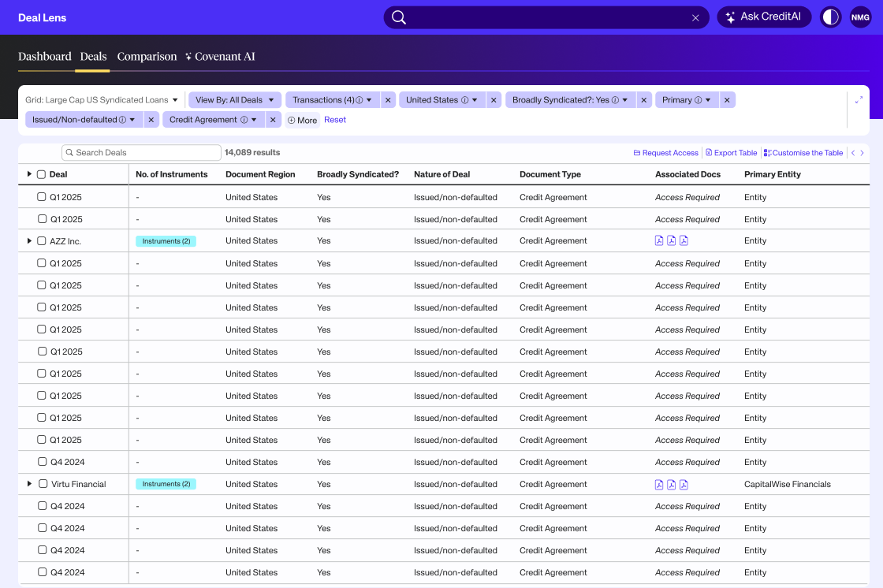Image resolution: width=883 pixels, height=588 pixels.
Task: Open first PDF document for AZZ Inc.
Action: [659, 241]
